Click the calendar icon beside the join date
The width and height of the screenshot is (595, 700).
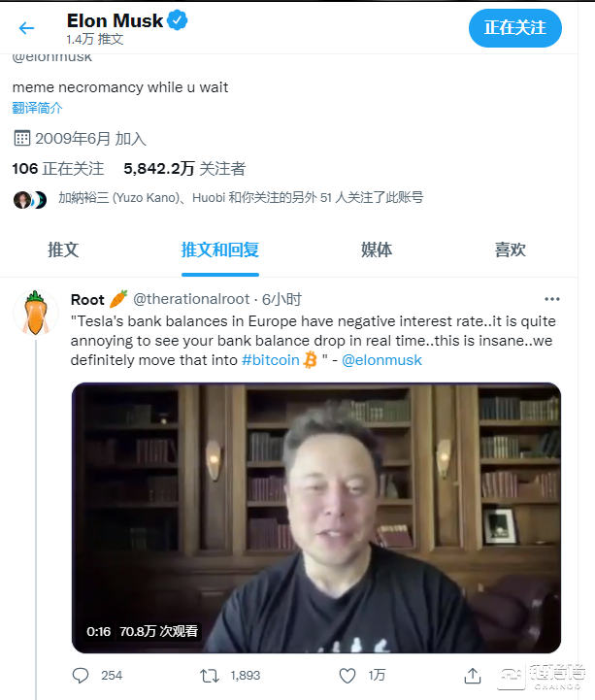21,139
